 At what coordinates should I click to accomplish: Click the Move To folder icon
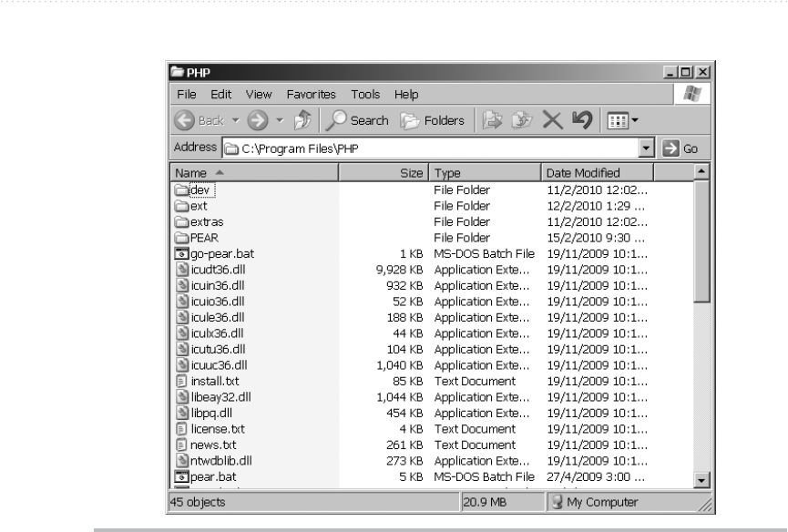click(x=492, y=120)
